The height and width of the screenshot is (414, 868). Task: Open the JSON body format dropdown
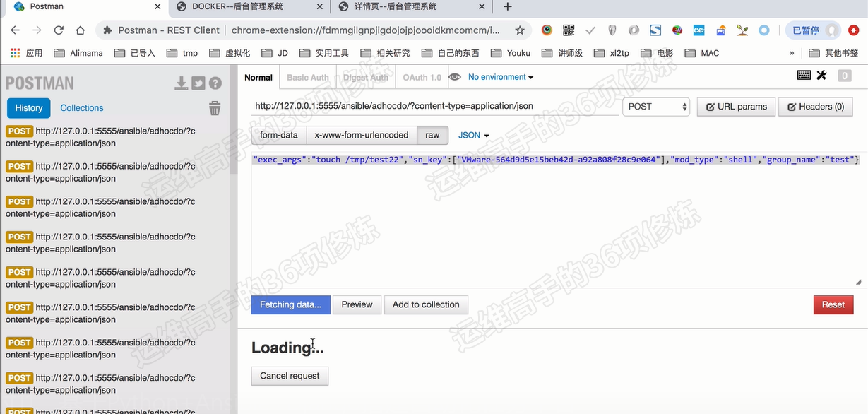click(x=472, y=135)
